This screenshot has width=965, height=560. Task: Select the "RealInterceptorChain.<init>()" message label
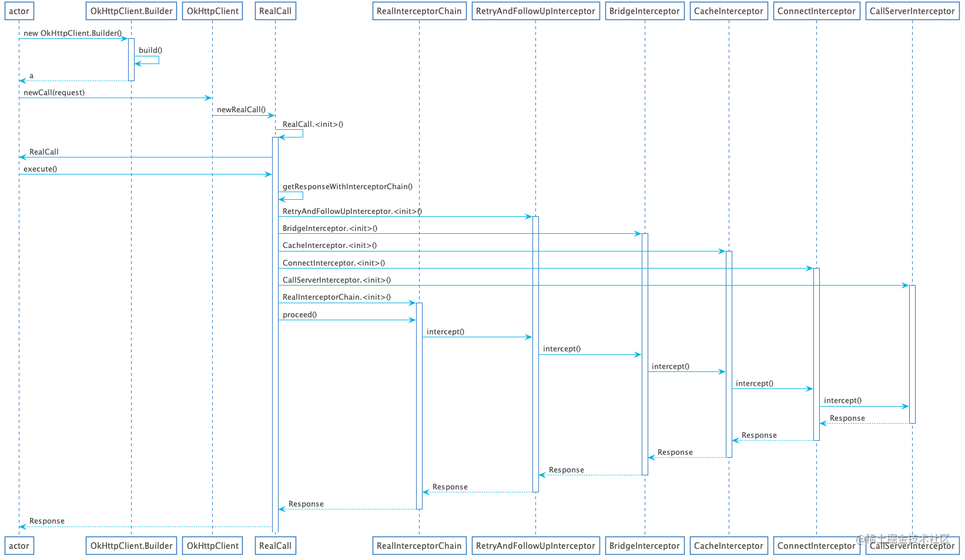pyautogui.click(x=337, y=297)
